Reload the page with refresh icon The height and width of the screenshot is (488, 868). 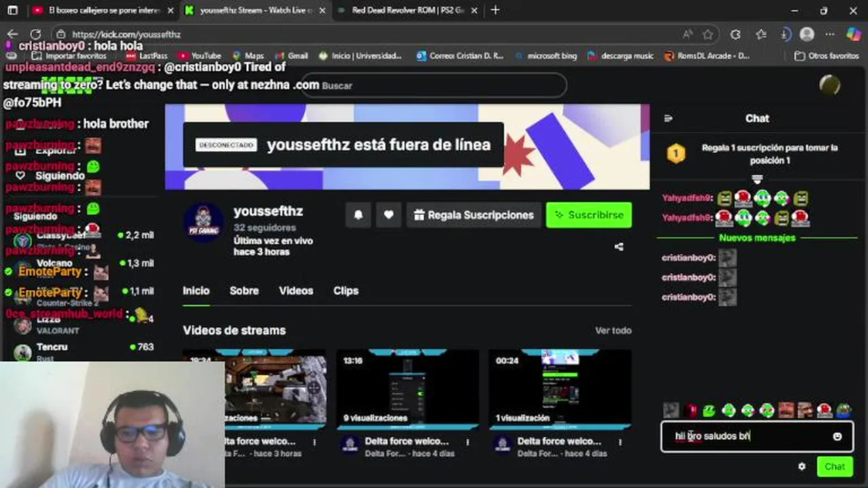point(35,34)
